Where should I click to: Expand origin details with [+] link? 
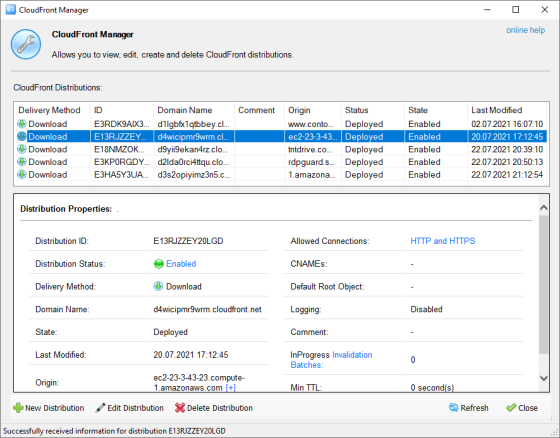pyautogui.click(x=230, y=388)
